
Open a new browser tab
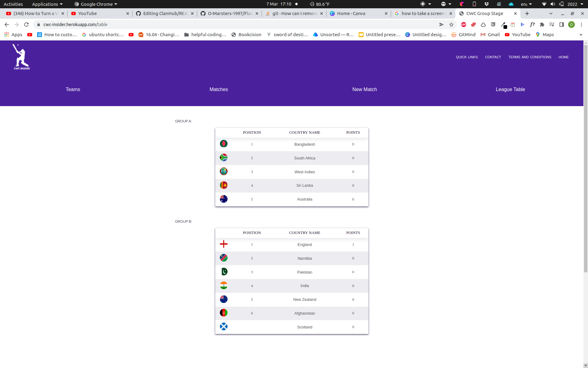coord(527,13)
